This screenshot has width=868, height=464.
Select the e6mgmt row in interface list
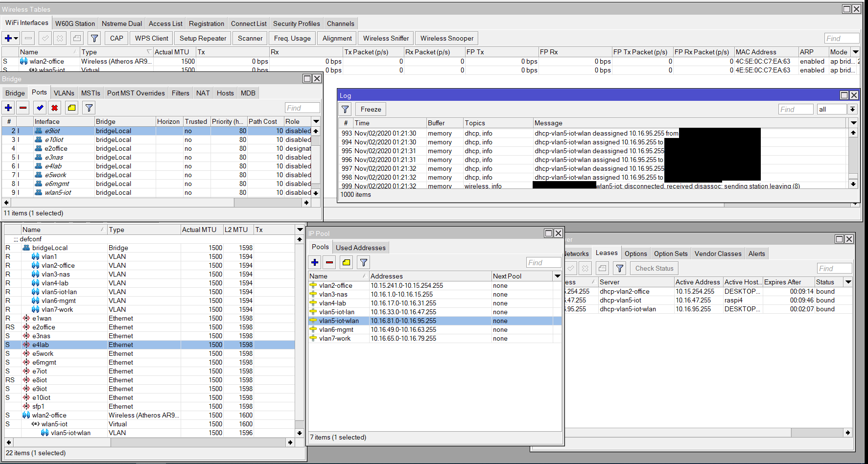click(x=150, y=362)
